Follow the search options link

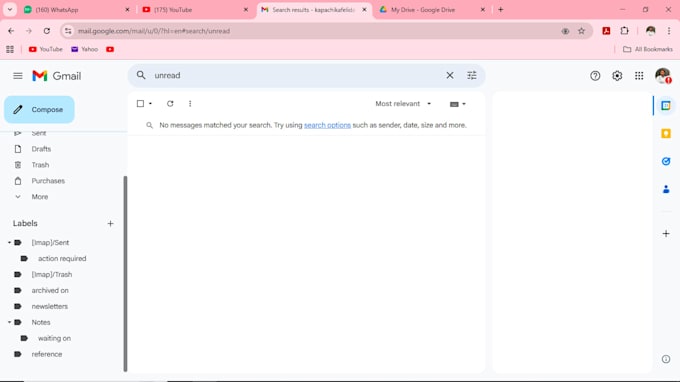coord(327,125)
